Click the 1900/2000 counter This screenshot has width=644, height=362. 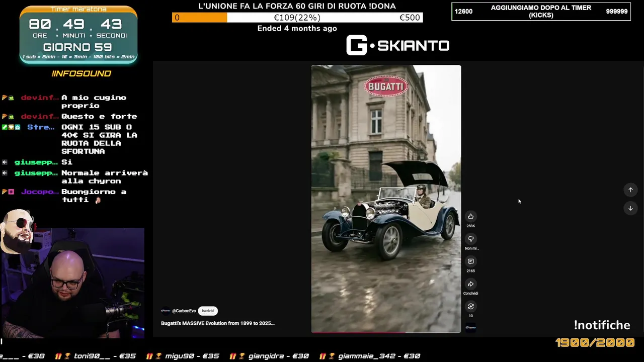point(595,342)
